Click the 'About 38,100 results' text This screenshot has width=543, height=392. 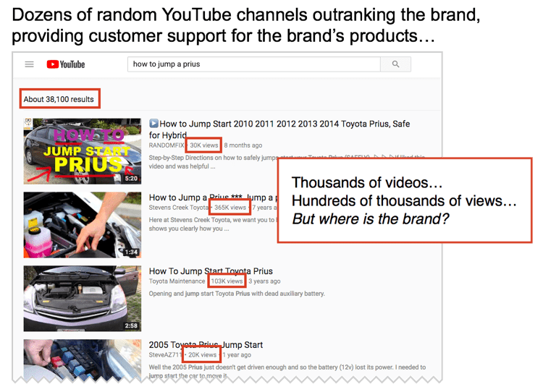tap(59, 99)
